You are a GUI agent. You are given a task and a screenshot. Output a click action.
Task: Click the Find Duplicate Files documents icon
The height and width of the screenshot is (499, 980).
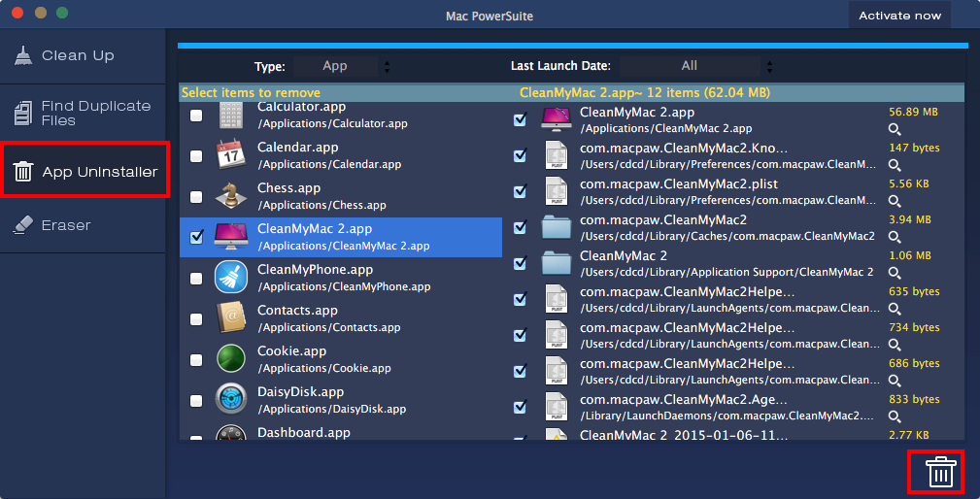click(23, 113)
